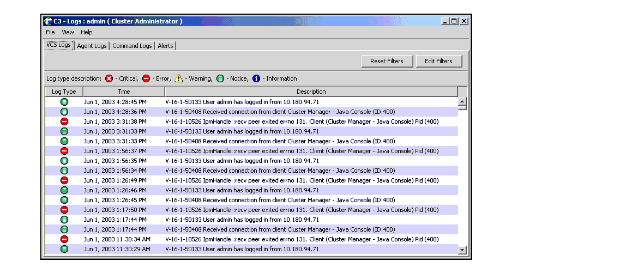The width and height of the screenshot is (644, 273).
Task: Click the Critical icon in the log type legend
Action: pyautogui.click(x=109, y=78)
